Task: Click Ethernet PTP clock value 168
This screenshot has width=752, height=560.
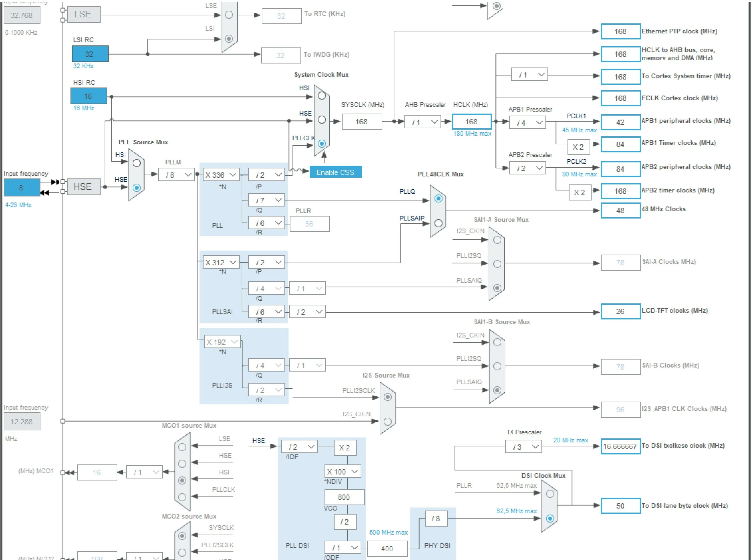Action: coord(620,31)
